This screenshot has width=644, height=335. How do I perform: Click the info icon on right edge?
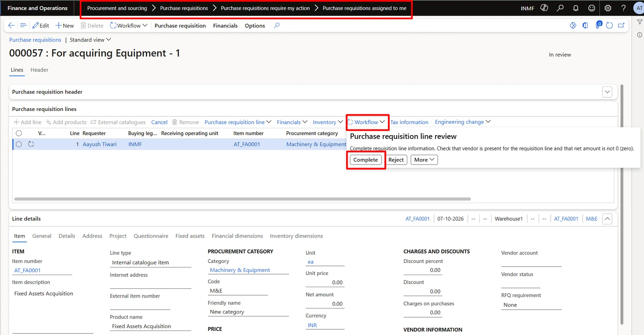click(640, 35)
